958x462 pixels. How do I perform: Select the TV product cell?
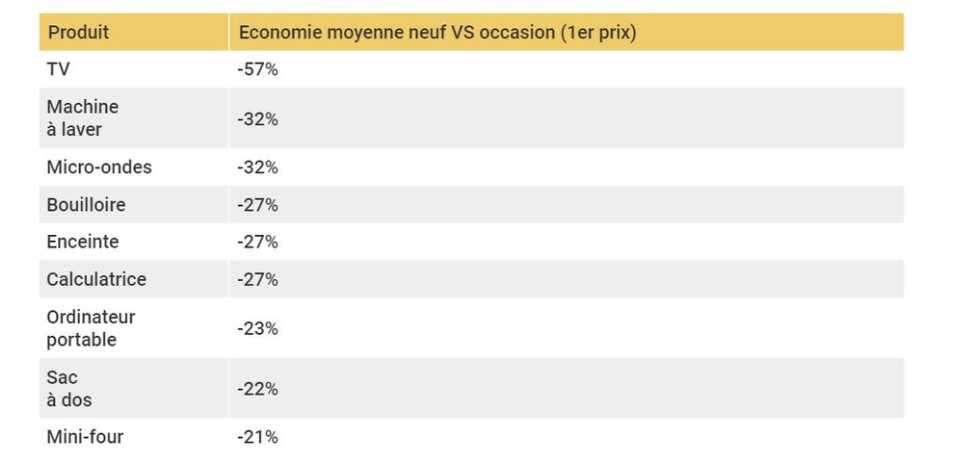click(x=58, y=69)
